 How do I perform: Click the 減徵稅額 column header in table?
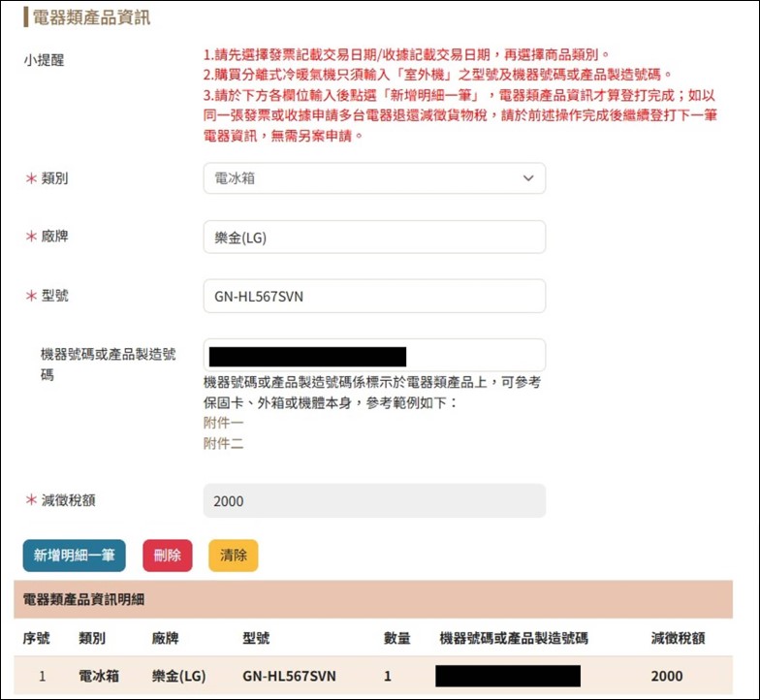[x=678, y=638]
